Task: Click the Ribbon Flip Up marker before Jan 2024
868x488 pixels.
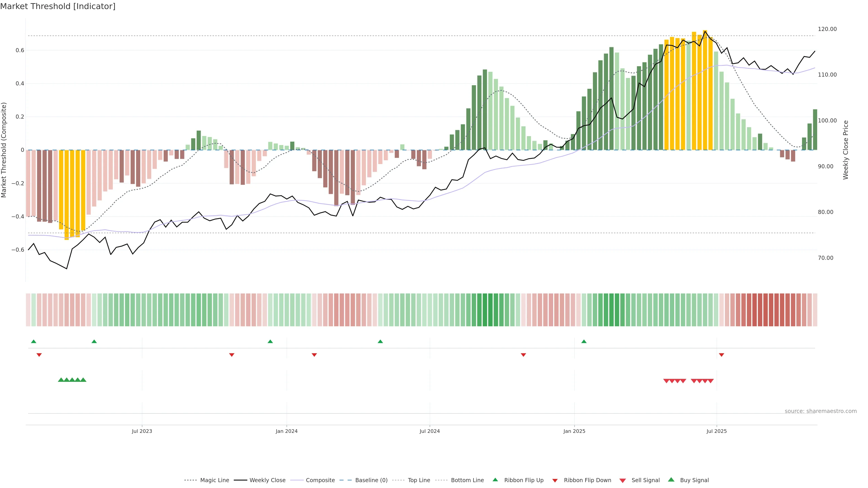Action: (270, 342)
